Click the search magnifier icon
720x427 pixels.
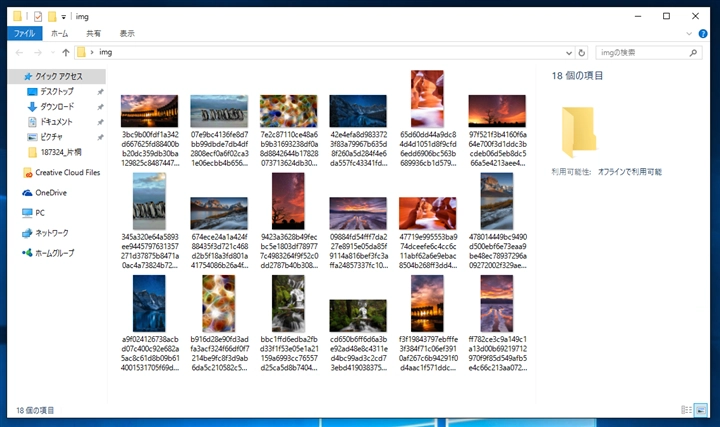point(693,53)
